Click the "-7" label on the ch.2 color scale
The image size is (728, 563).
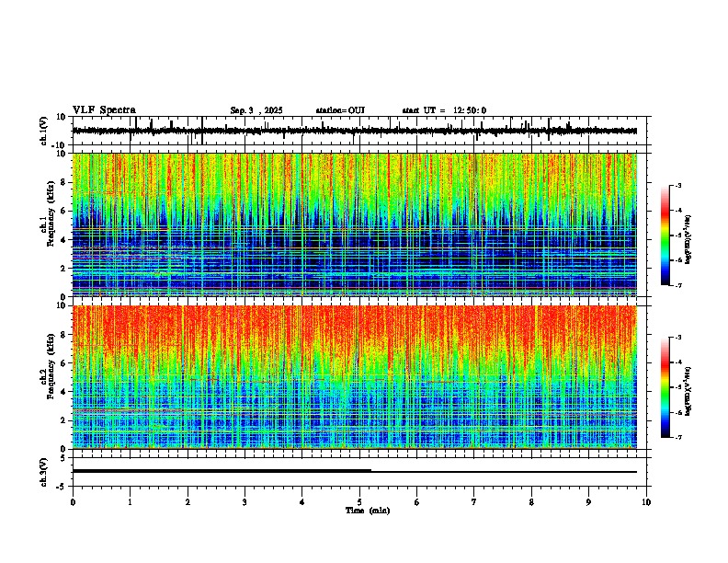point(677,437)
